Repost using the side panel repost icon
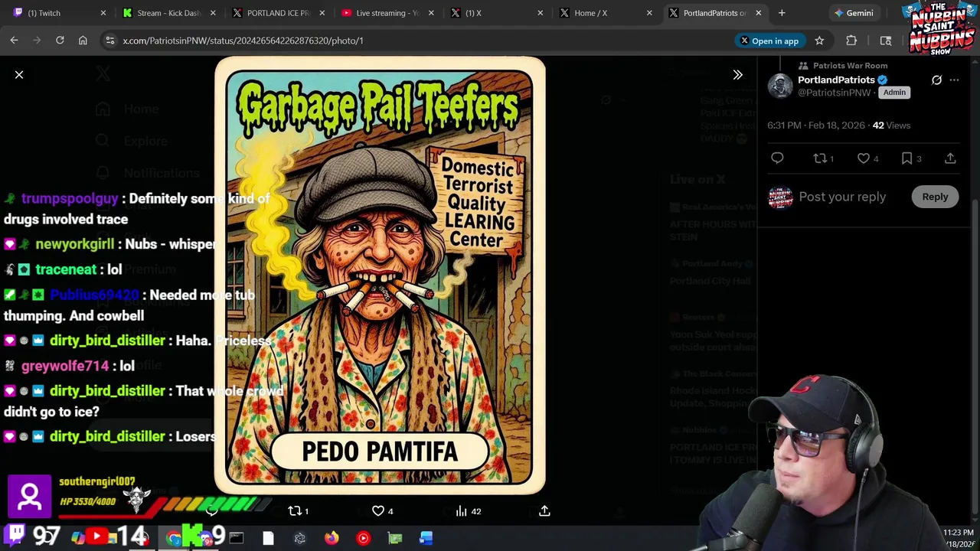 (820, 158)
